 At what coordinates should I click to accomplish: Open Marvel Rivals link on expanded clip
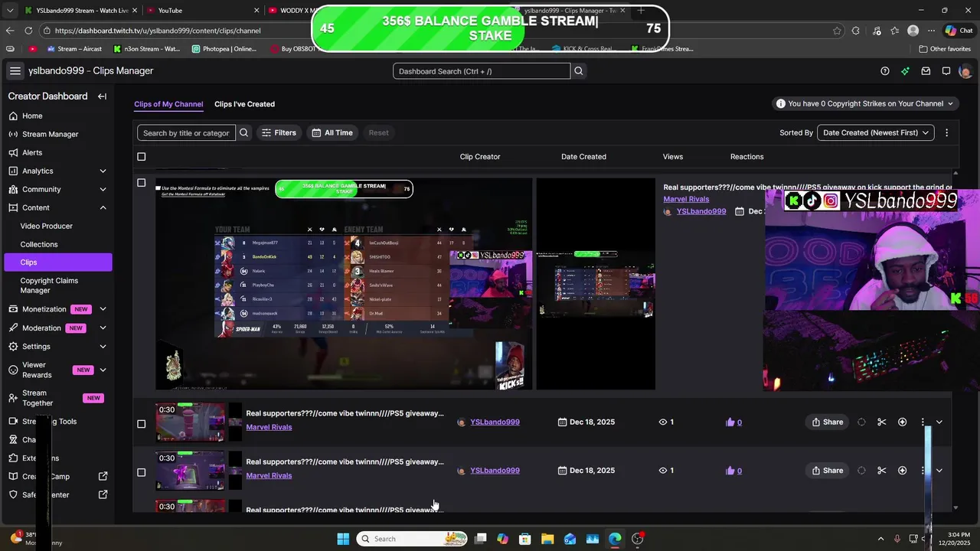click(686, 199)
